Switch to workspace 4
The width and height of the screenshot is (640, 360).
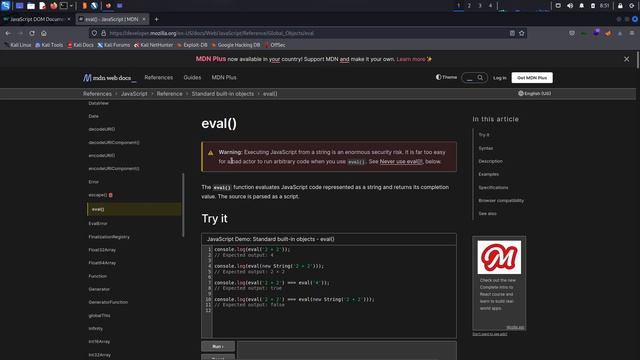coord(491,6)
